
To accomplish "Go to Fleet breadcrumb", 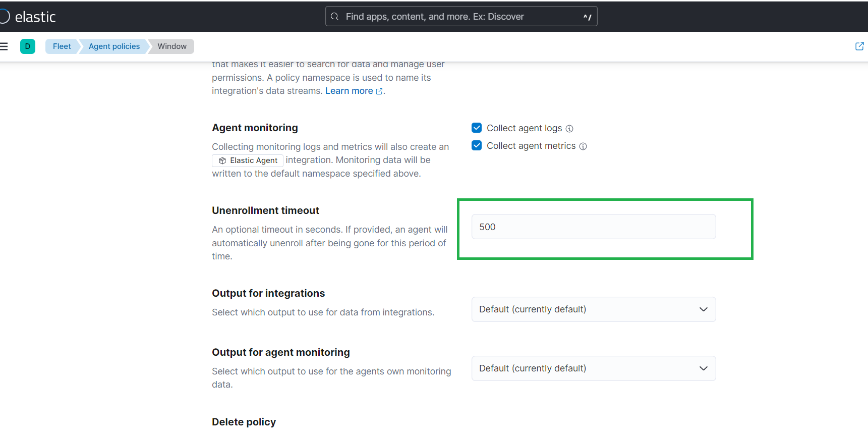I will 62,46.
